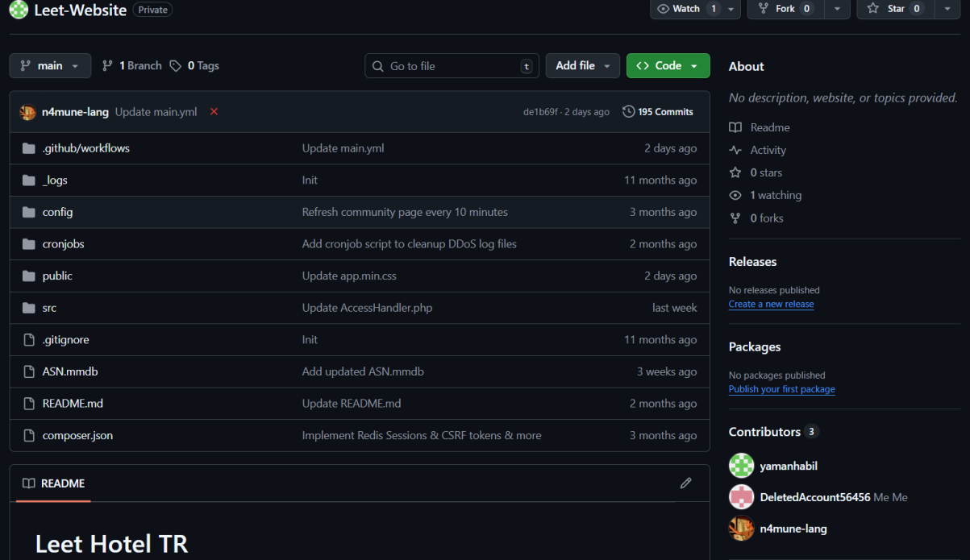
Task: Click the ASN.mmdb file icon
Action: click(x=29, y=371)
